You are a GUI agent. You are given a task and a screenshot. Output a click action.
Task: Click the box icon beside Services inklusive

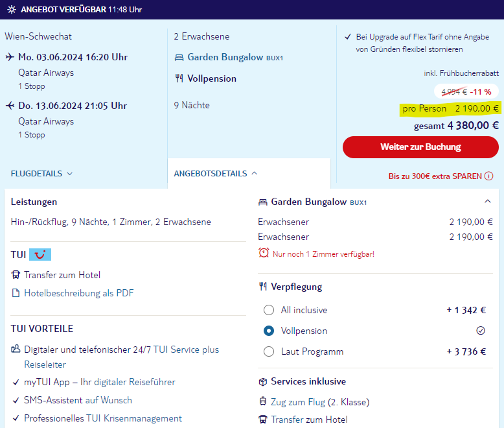(x=263, y=382)
